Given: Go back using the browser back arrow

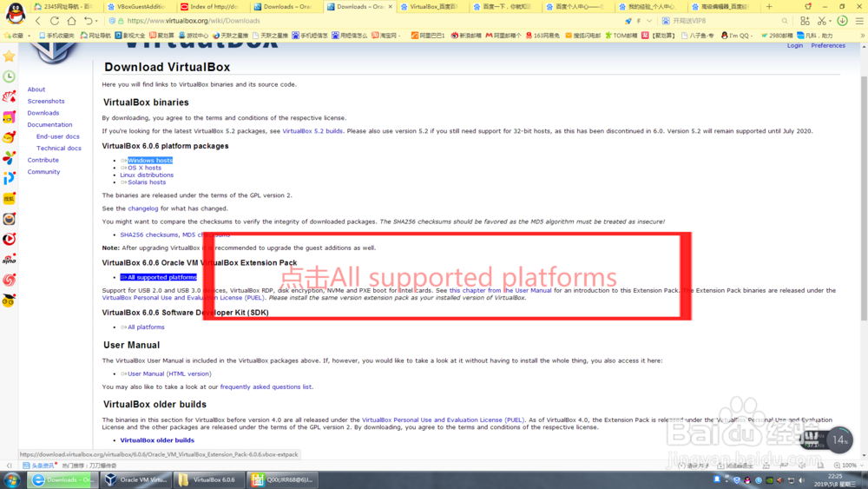Looking at the screenshot, I should click(x=37, y=21).
